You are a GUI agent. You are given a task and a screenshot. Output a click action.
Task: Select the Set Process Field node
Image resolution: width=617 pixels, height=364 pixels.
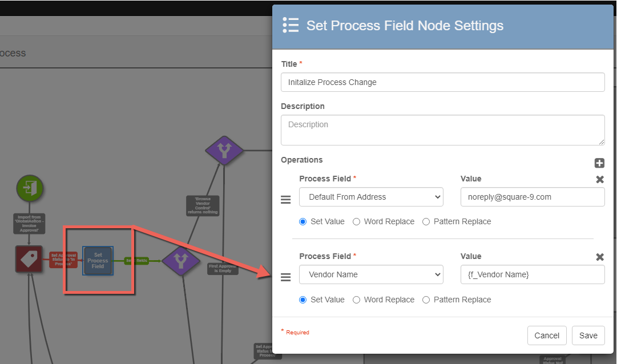(x=98, y=261)
